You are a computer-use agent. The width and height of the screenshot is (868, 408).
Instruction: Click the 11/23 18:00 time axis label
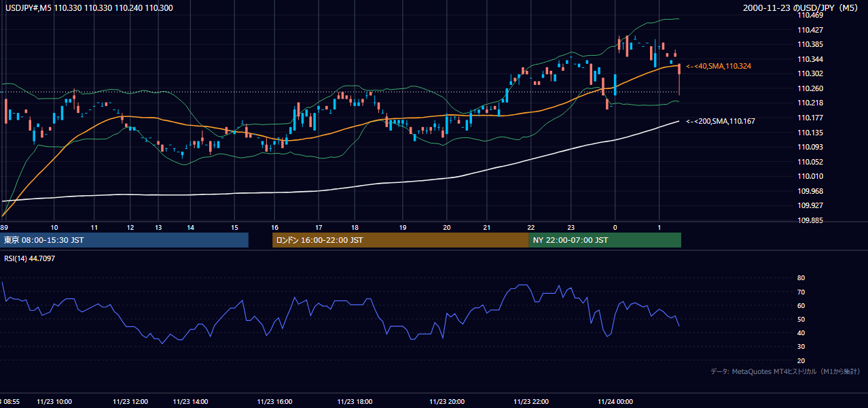tap(355, 401)
